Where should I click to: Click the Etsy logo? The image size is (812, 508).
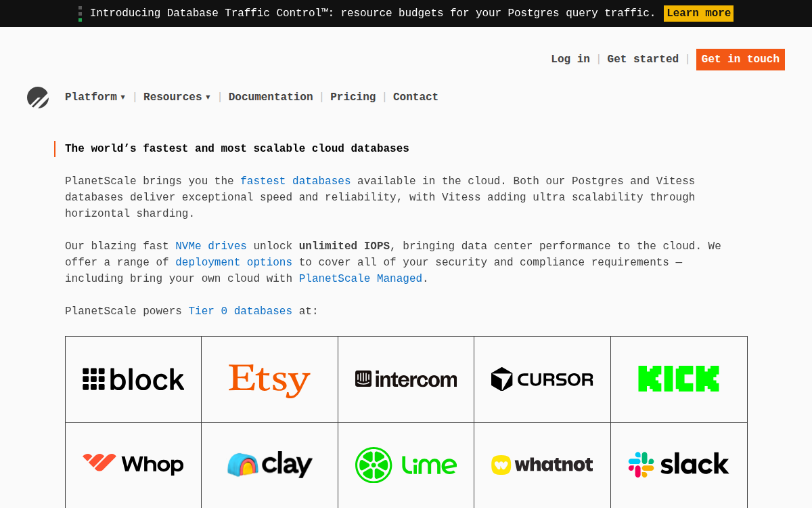click(269, 379)
